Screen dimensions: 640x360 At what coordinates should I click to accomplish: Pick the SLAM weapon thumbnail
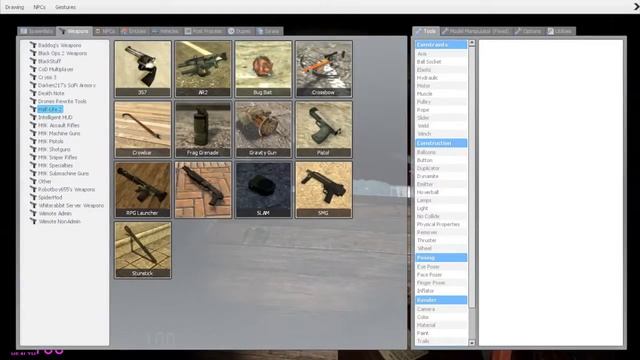point(263,189)
